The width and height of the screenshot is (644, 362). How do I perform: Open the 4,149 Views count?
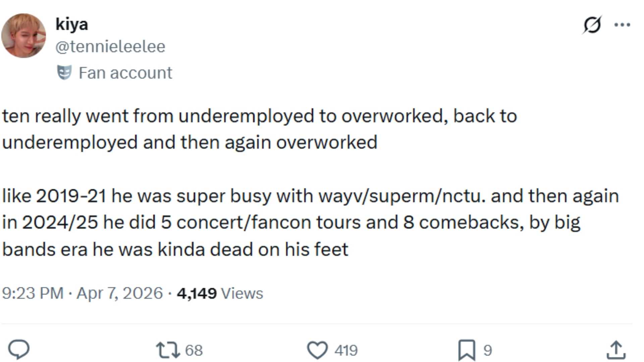click(x=220, y=293)
